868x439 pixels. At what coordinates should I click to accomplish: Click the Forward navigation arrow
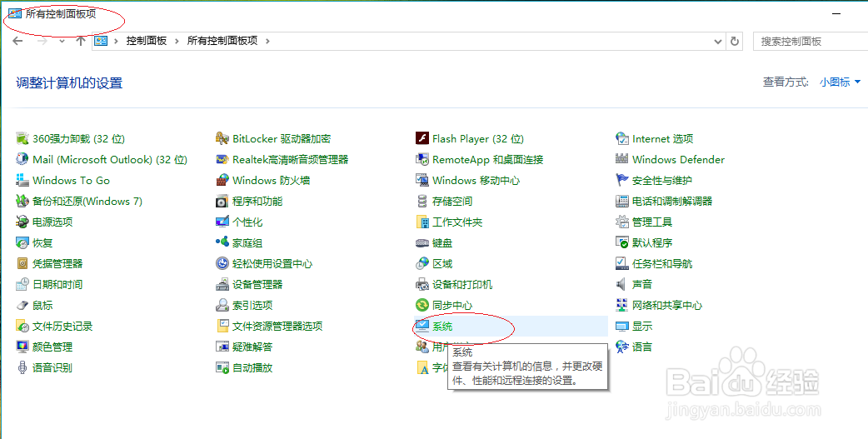(x=42, y=41)
